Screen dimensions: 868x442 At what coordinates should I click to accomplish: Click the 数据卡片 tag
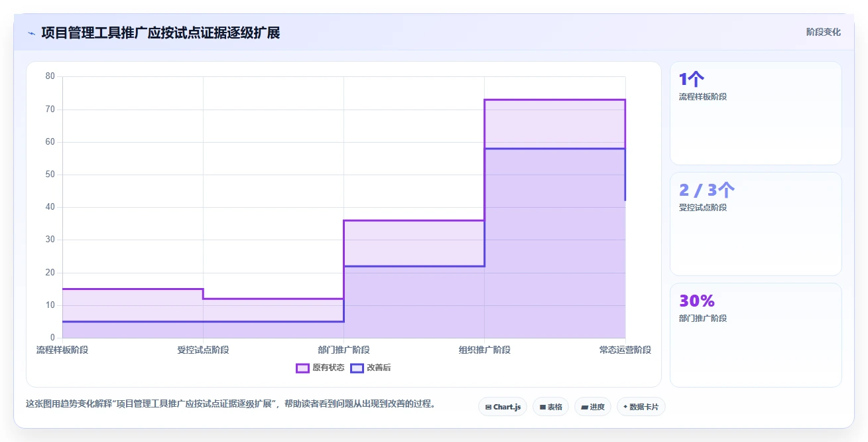click(641, 407)
